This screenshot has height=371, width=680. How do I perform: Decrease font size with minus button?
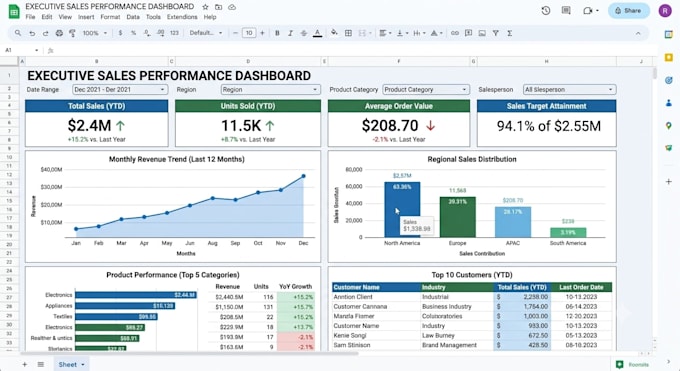(x=235, y=33)
